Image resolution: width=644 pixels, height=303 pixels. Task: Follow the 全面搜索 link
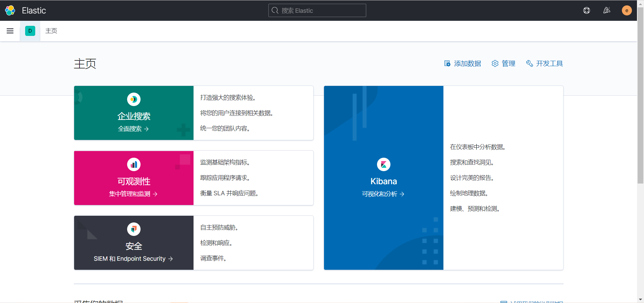[x=133, y=129]
